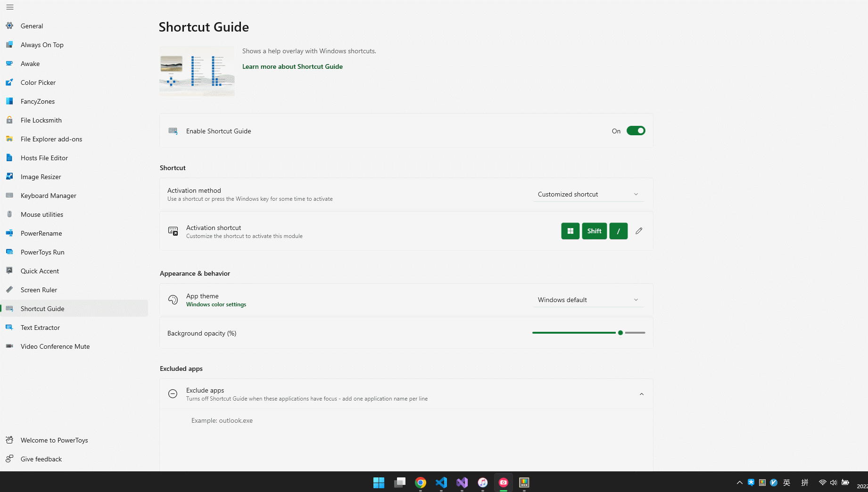Launch Chrome from the taskbar
The width and height of the screenshot is (868, 492).
coord(420,482)
